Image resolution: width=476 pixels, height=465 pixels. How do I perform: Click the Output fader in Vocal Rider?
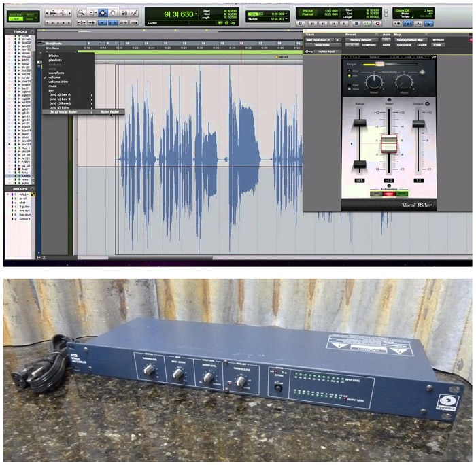(x=418, y=123)
